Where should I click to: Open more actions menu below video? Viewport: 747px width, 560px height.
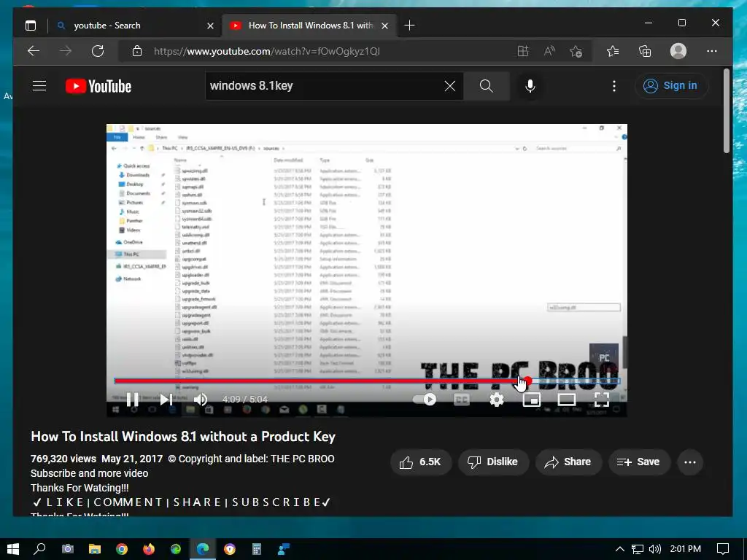690,462
